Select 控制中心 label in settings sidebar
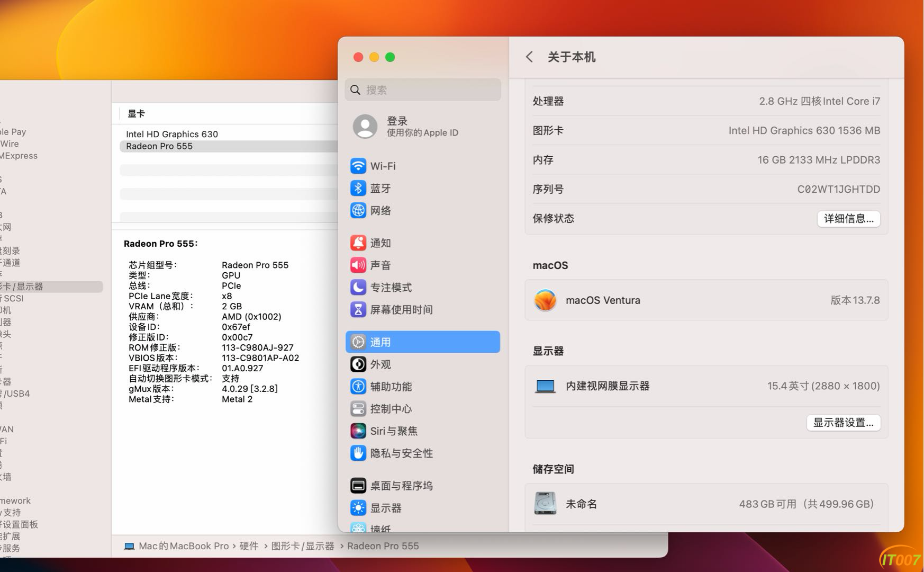Screen dimensions: 924x572 point(391,409)
